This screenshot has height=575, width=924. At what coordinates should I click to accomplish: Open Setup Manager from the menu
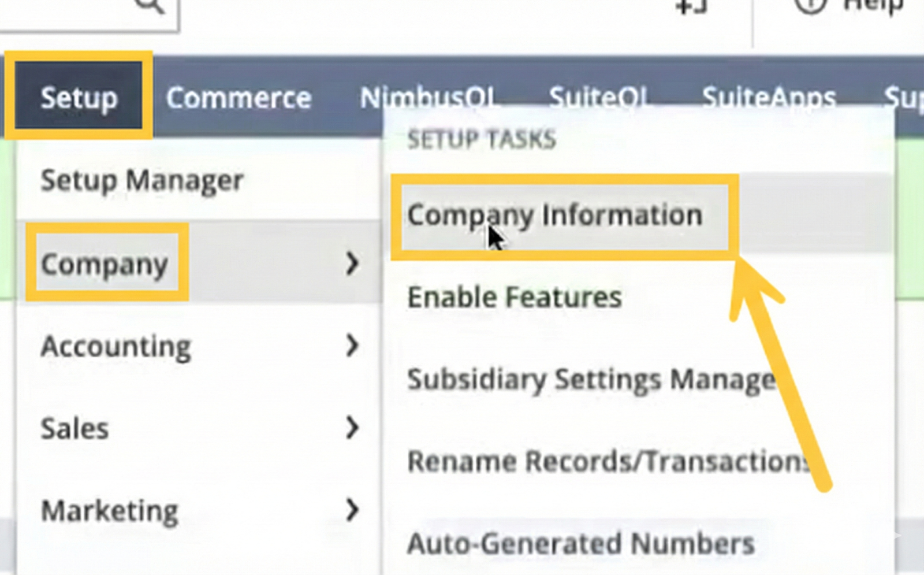tap(142, 180)
